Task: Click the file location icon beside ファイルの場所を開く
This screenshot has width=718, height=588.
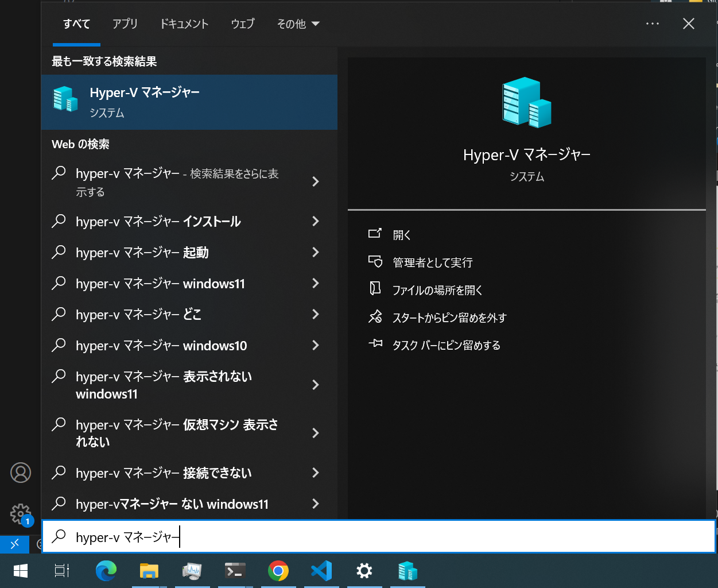Action: click(x=375, y=288)
